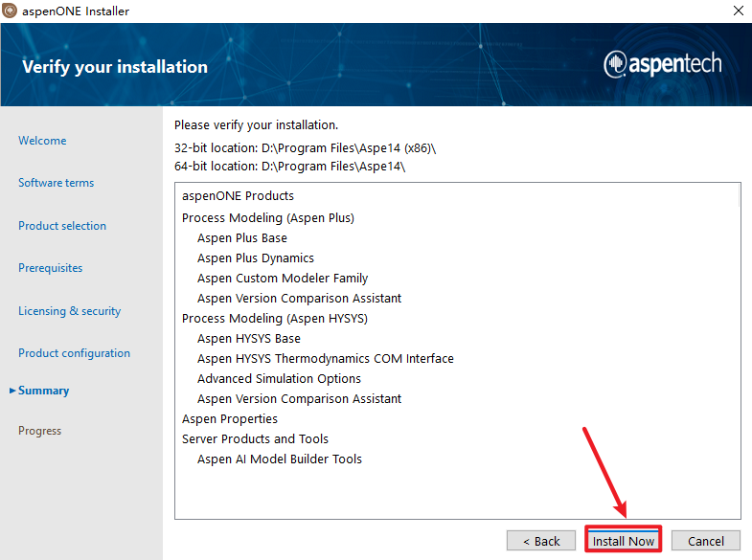Click the aspenONE Installer title bar icon

point(11,11)
